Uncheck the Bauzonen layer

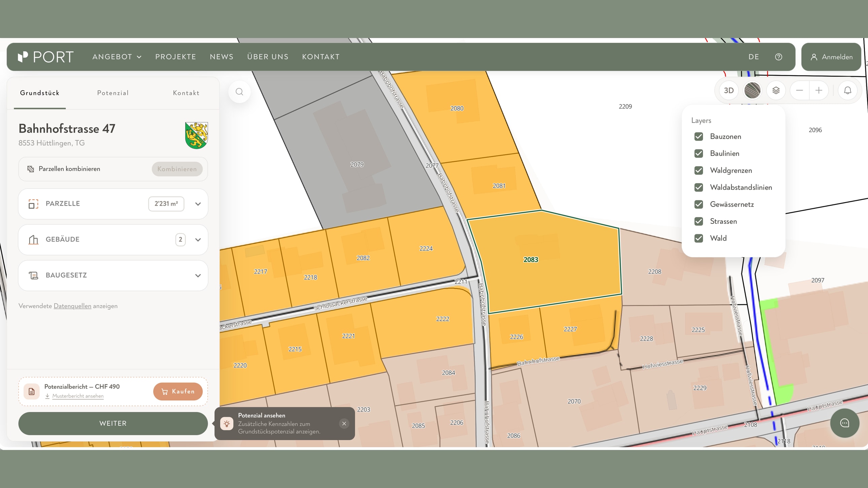[699, 137]
